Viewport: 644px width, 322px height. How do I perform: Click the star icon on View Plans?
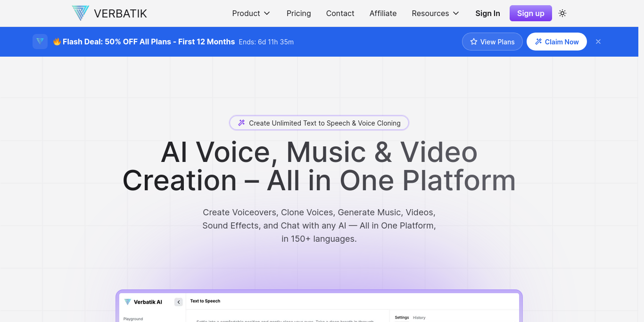[x=474, y=42]
